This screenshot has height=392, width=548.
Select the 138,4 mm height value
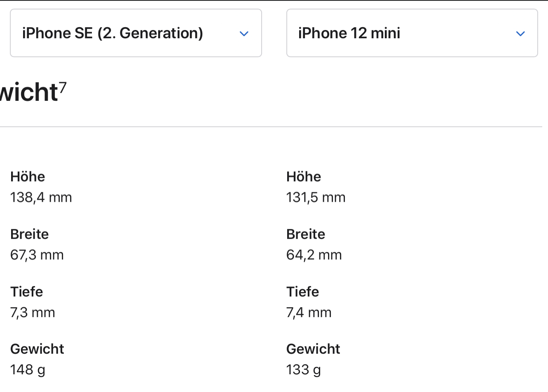point(41,198)
